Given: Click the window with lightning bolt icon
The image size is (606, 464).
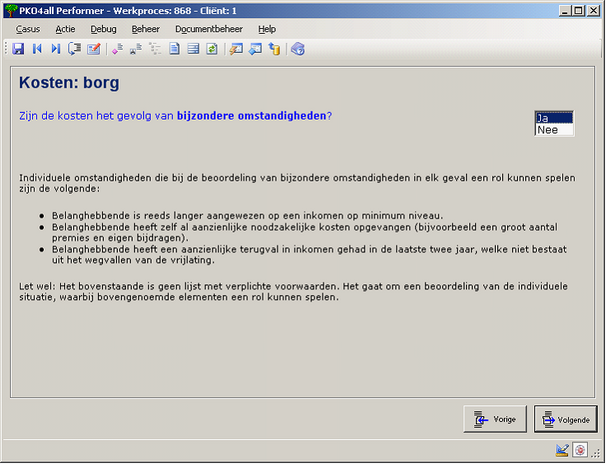Looking at the screenshot, I should click(236, 49).
